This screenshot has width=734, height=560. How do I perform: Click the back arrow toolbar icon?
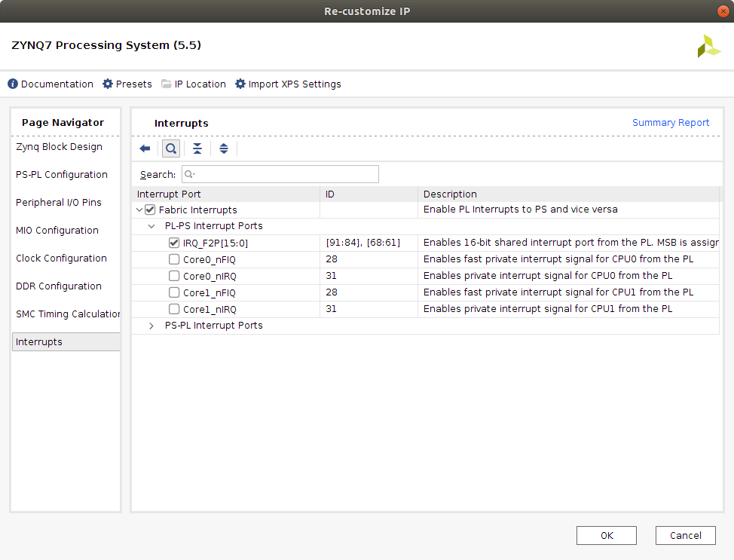point(145,149)
